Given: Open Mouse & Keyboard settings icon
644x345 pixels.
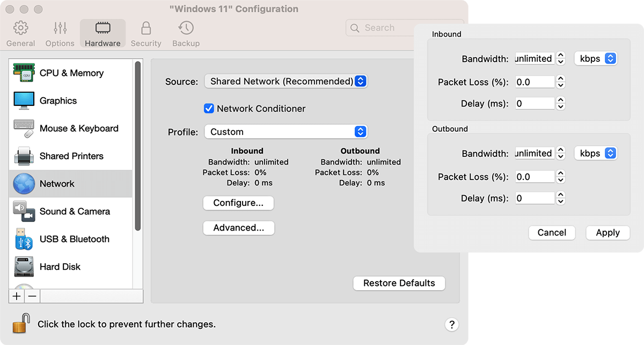Looking at the screenshot, I should pos(24,128).
